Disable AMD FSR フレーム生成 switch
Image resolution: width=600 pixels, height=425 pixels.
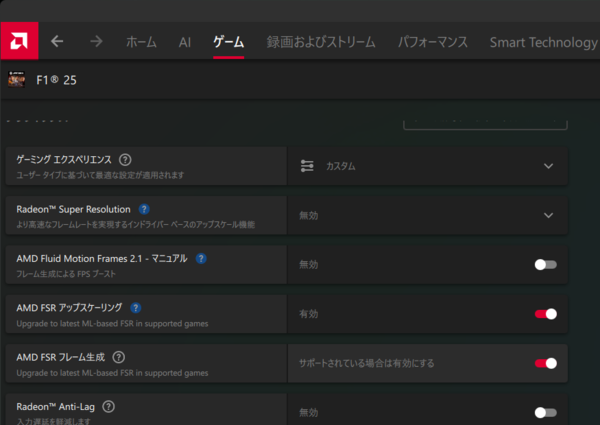(x=546, y=363)
